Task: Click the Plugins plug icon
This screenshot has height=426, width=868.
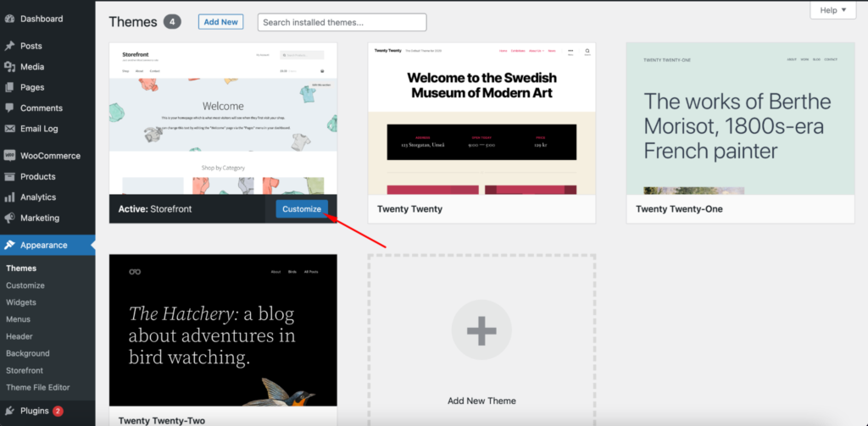Action: tap(9, 411)
